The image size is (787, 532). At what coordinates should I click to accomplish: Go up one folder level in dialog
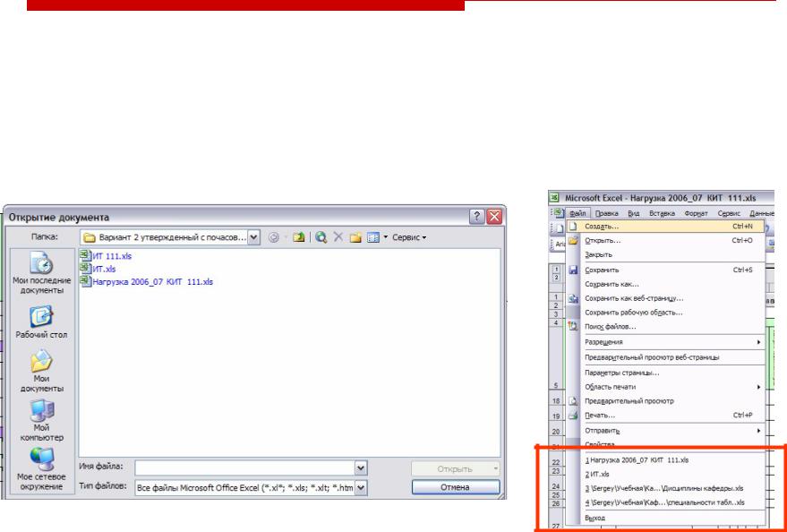[x=299, y=237]
